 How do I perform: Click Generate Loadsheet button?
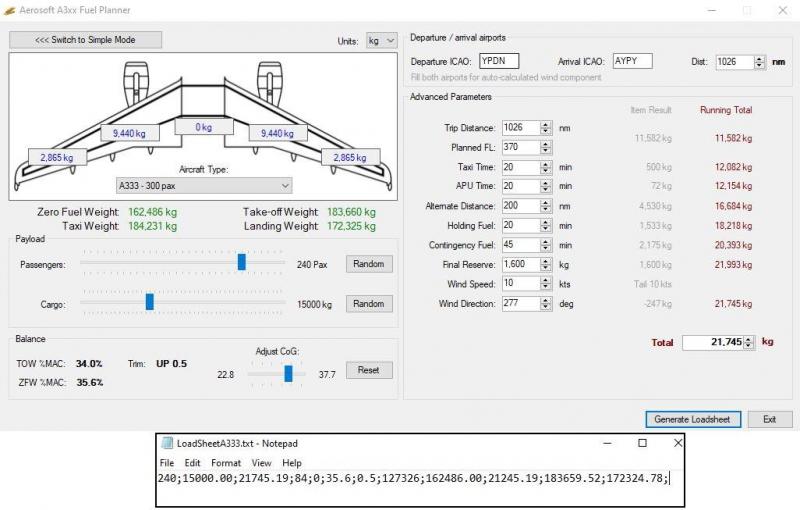tap(693, 419)
